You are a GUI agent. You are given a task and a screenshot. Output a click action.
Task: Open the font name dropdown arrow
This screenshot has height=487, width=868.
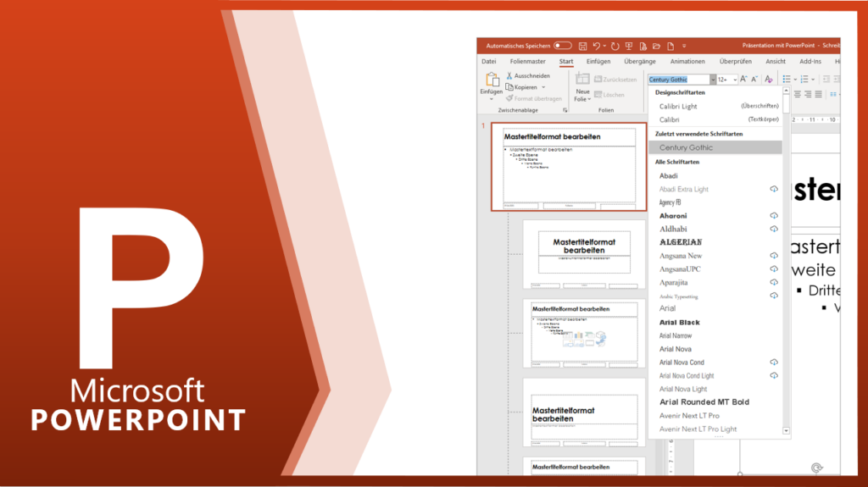tap(713, 79)
